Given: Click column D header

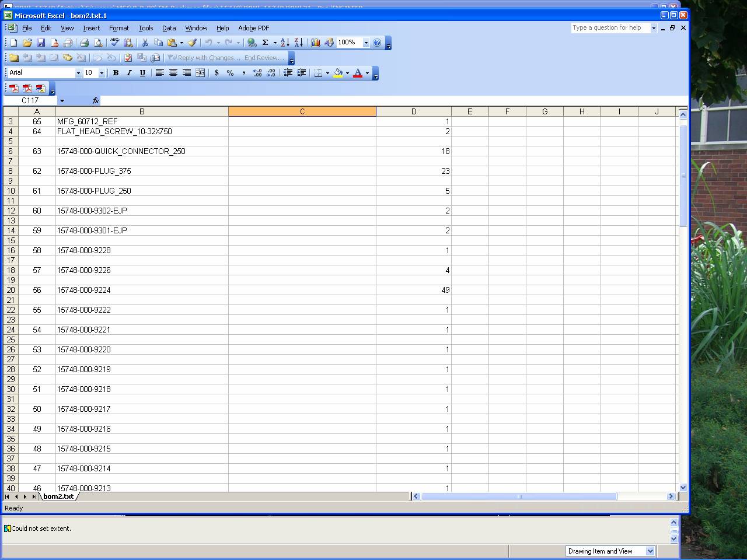Looking at the screenshot, I should pyautogui.click(x=413, y=111).
